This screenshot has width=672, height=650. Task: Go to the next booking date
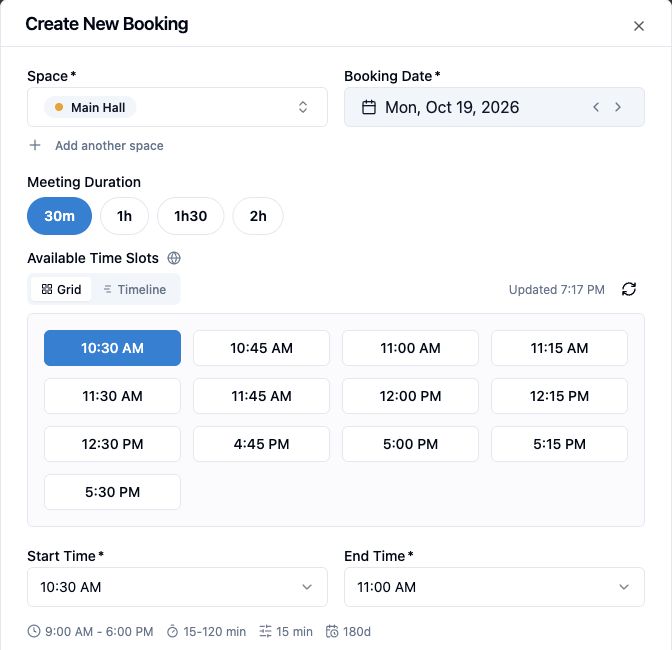(x=618, y=107)
